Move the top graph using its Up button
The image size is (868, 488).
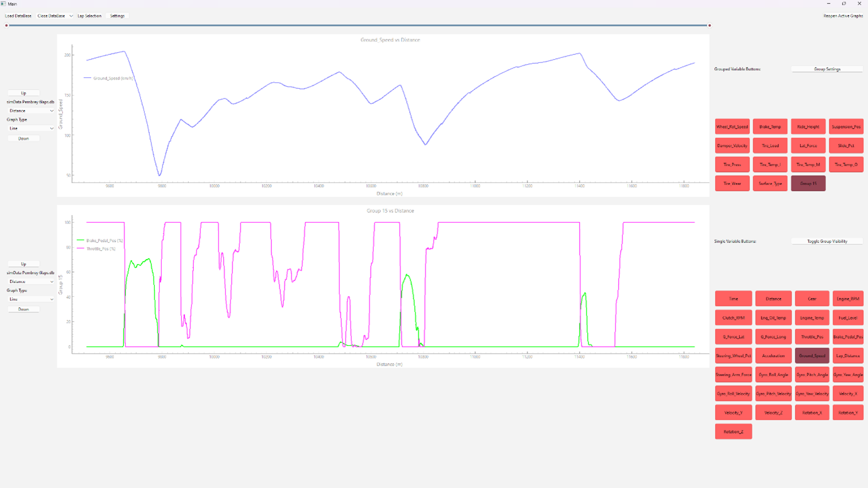point(23,93)
